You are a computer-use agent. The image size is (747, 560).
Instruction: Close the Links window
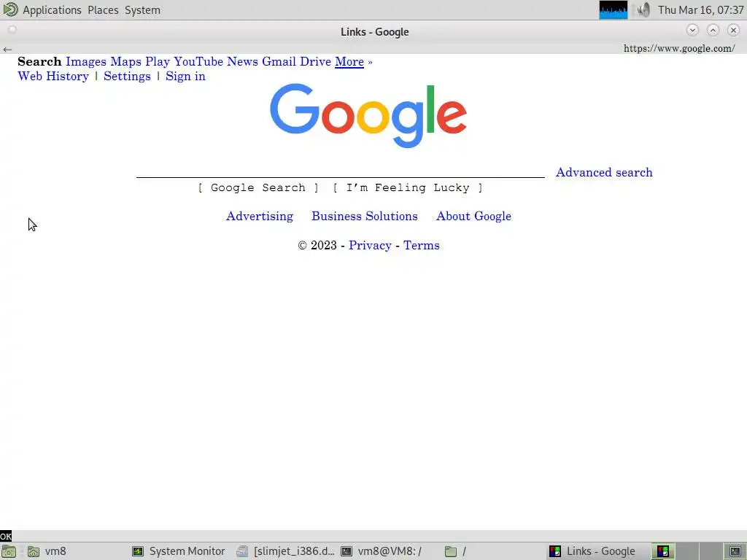coord(733,30)
